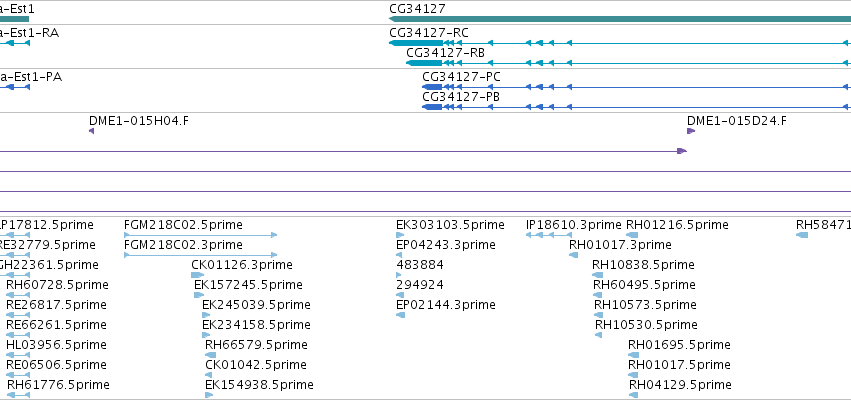The width and height of the screenshot is (851, 400).
Task: Select the CG34127-RB transcript feature
Action: 628,63
